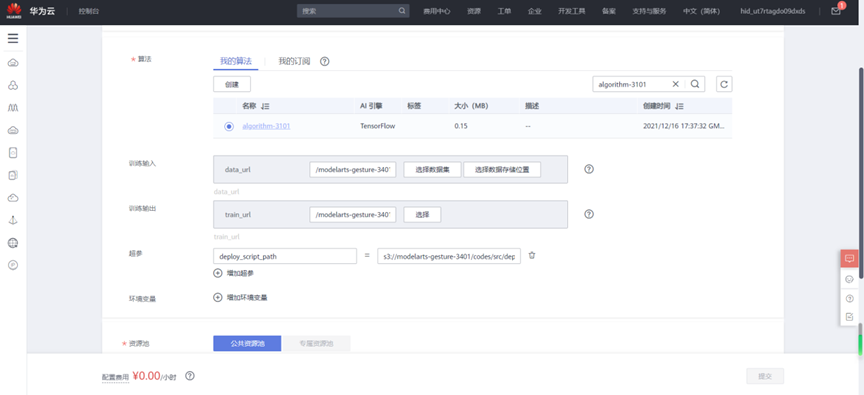Open 费用中心 in the top navigation
The height and width of the screenshot is (395, 864).
pyautogui.click(x=437, y=11)
